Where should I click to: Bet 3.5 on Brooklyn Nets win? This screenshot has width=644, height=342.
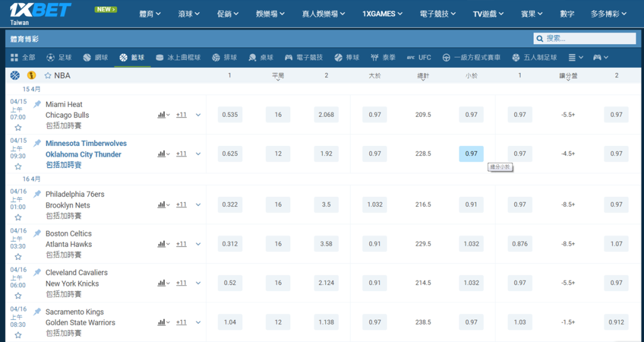click(x=326, y=204)
